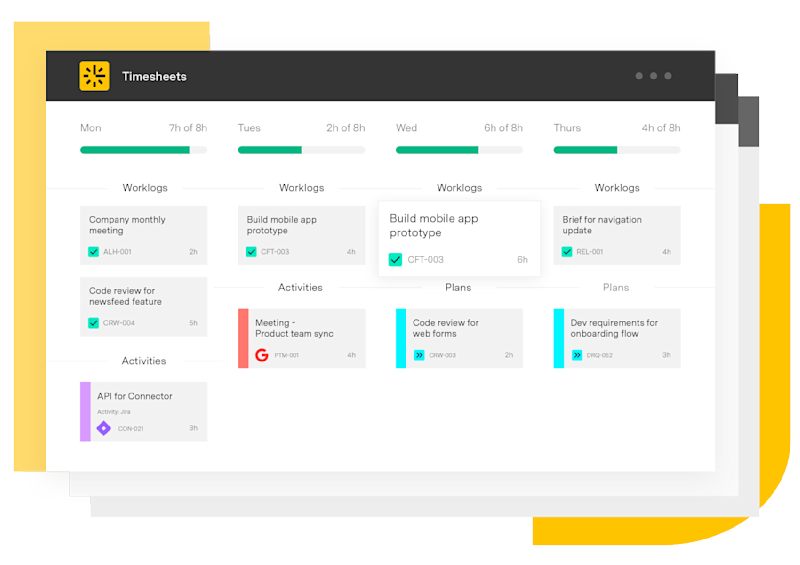Open Code review for newsfeed feature card
The image size is (800, 565).
(143, 307)
